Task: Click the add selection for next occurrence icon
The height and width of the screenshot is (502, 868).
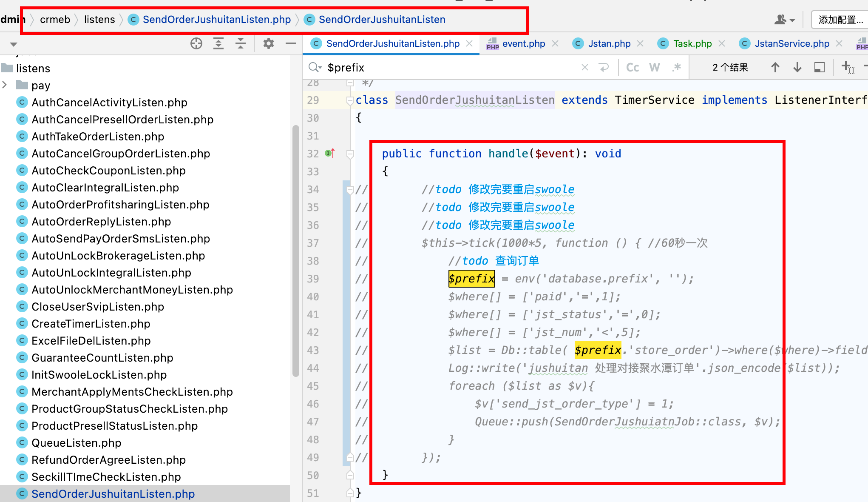Action: click(x=848, y=67)
